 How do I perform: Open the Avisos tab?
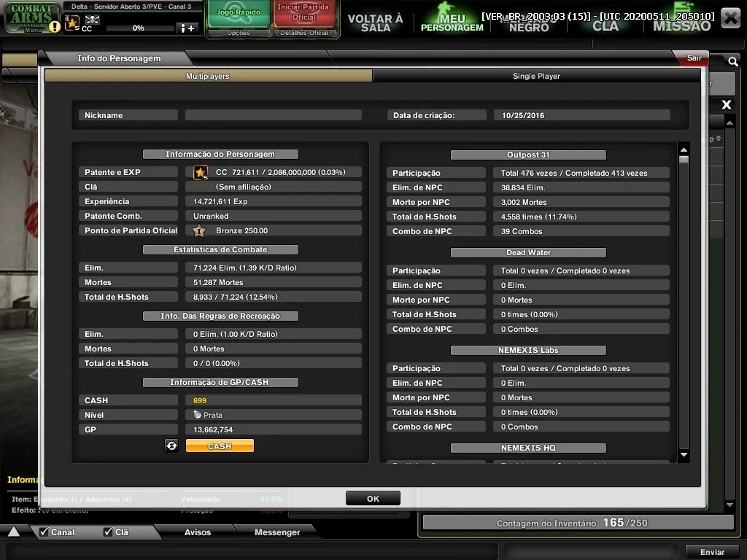[x=197, y=532]
